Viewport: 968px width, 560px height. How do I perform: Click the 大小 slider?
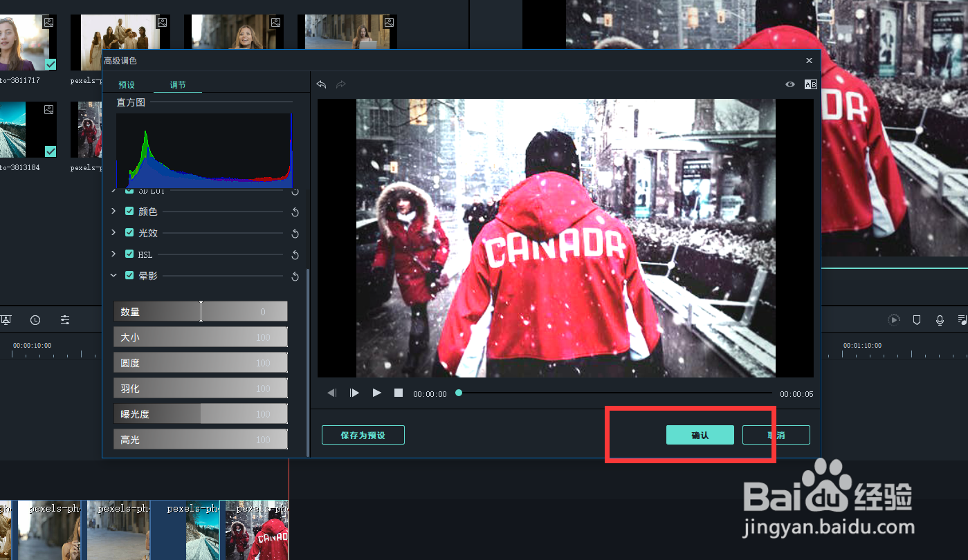click(201, 337)
